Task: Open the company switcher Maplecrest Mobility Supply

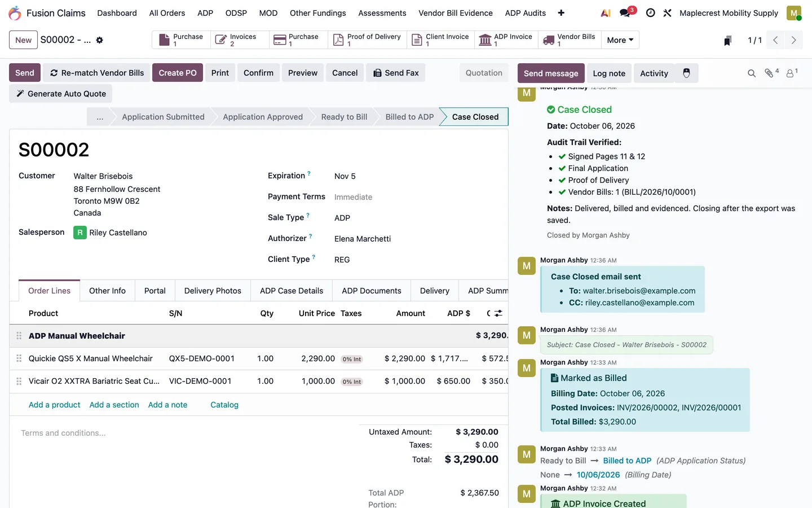Action: pyautogui.click(x=729, y=13)
